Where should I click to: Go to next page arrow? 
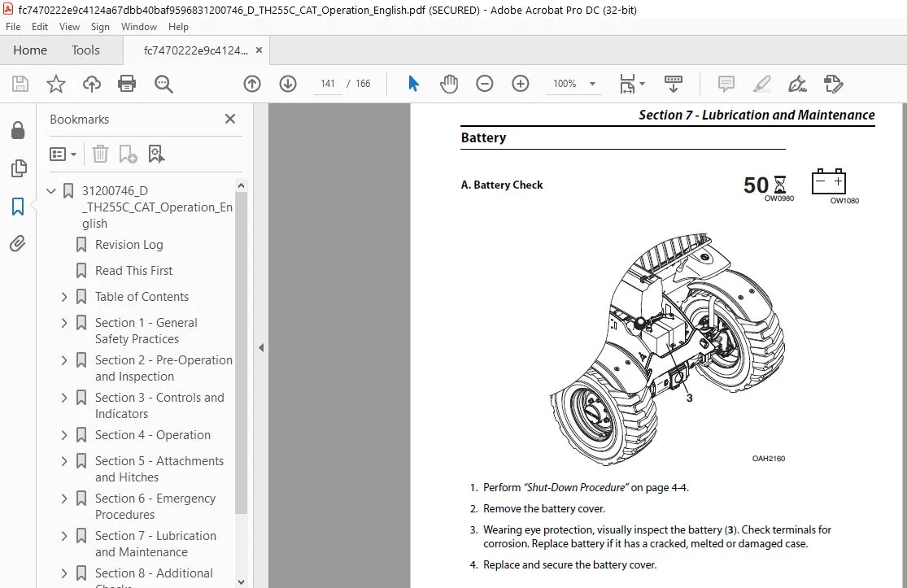(288, 84)
